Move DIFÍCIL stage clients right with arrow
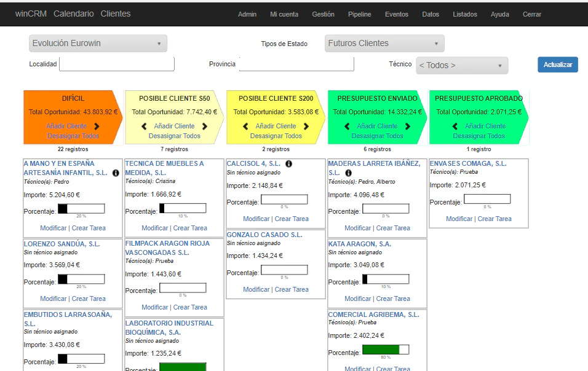This screenshot has height=371, width=588. coord(97,126)
